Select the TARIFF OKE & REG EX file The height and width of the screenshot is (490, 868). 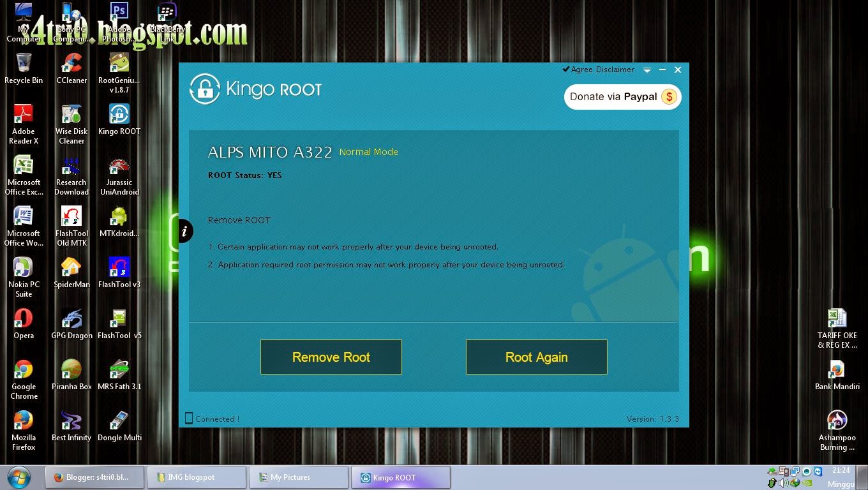(x=837, y=328)
